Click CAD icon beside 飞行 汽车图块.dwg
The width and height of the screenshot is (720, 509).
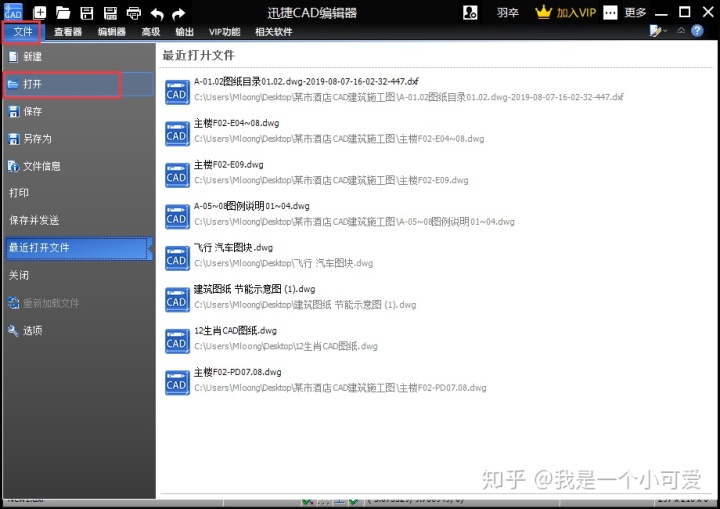(x=177, y=258)
